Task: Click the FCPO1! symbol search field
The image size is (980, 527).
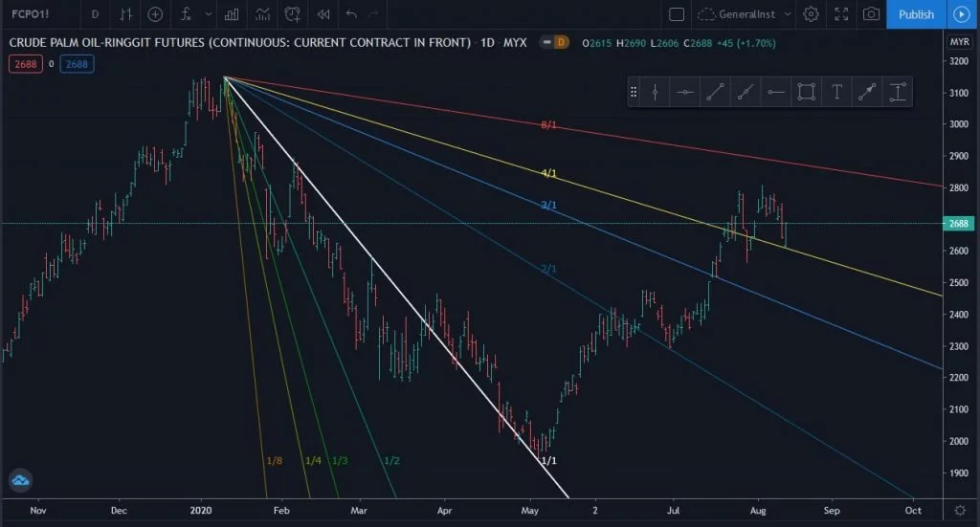Action: click(38, 14)
